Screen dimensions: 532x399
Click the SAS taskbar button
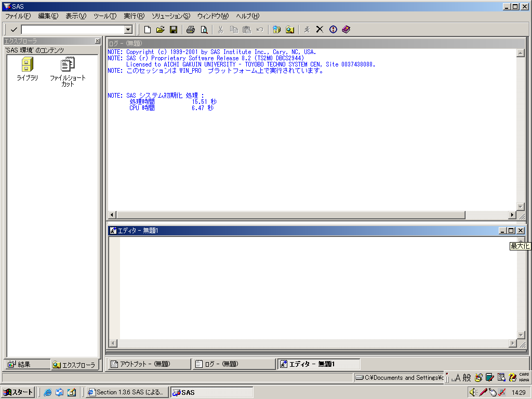pyautogui.click(x=212, y=392)
